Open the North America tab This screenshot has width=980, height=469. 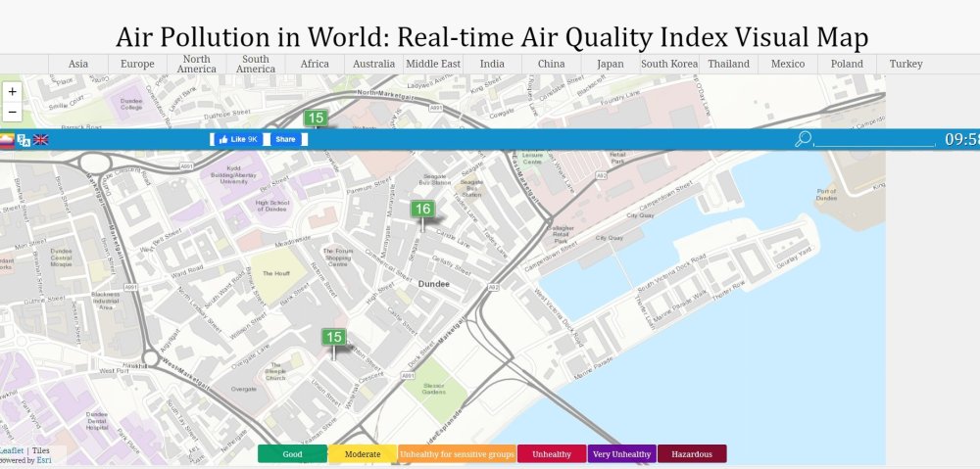[x=196, y=64]
